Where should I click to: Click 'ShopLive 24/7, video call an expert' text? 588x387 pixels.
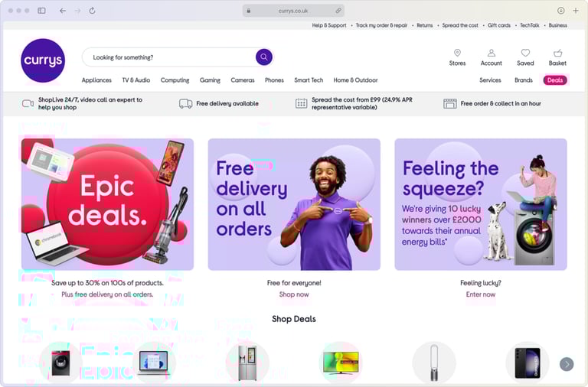(x=90, y=103)
